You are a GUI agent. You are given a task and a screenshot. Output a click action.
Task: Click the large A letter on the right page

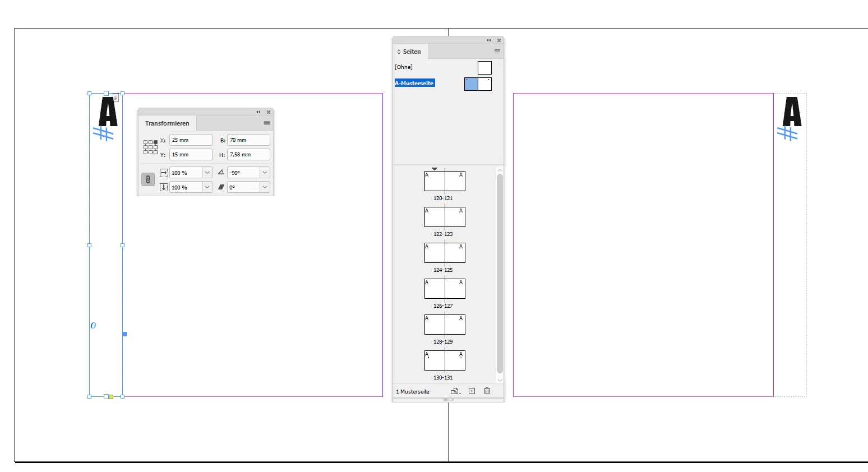tap(792, 112)
